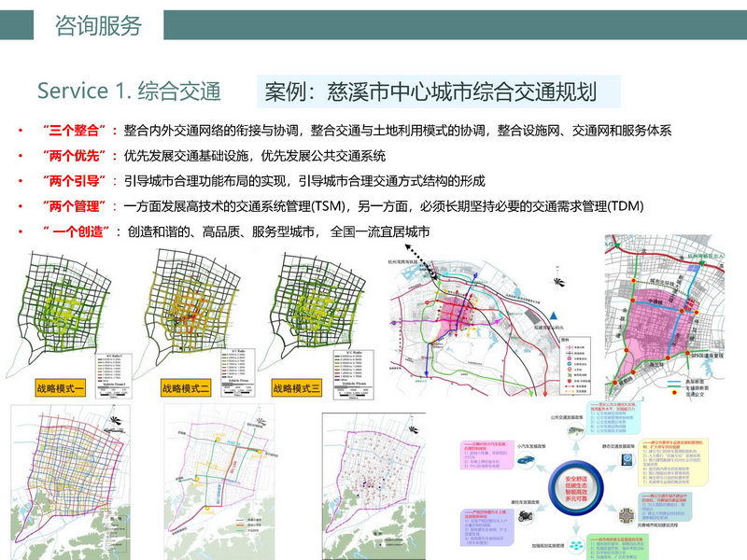Click the 静态交通发展政策 label
The height and width of the screenshot is (560, 747).
[x=618, y=446]
